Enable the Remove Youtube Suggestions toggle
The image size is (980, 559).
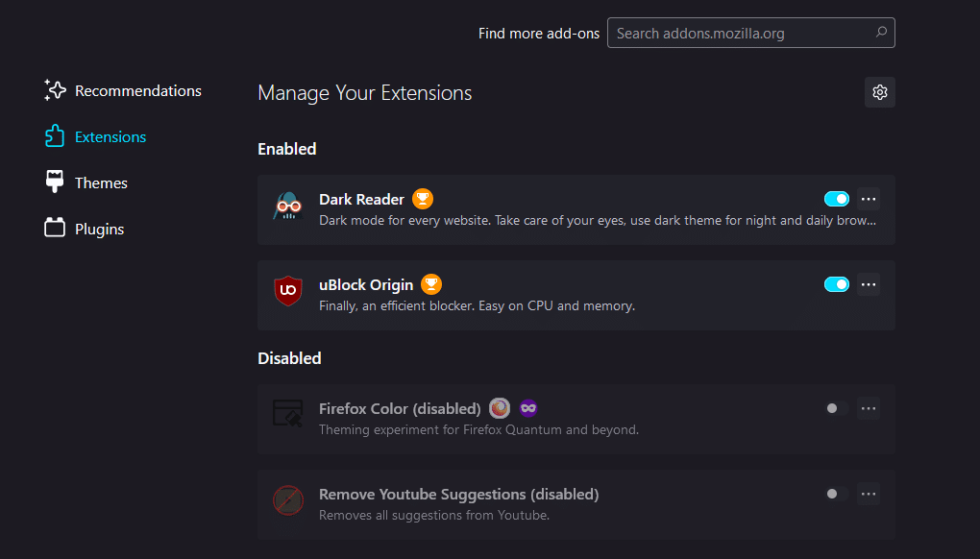point(836,494)
